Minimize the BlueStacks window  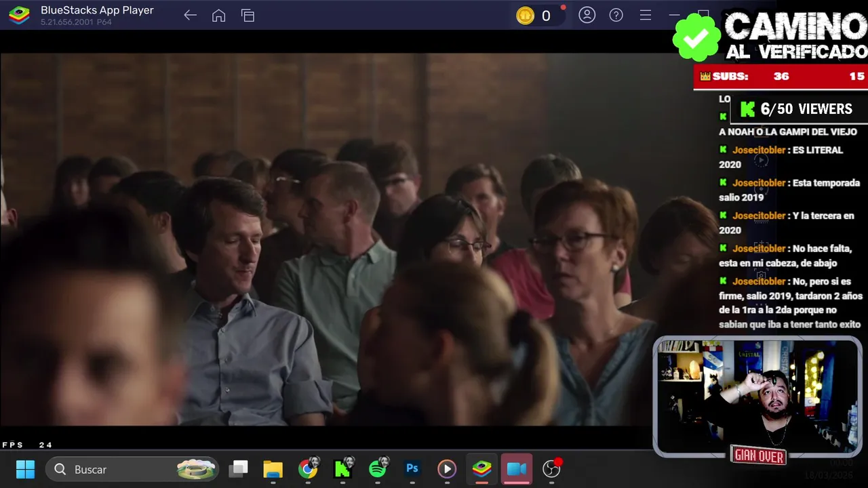674,15
